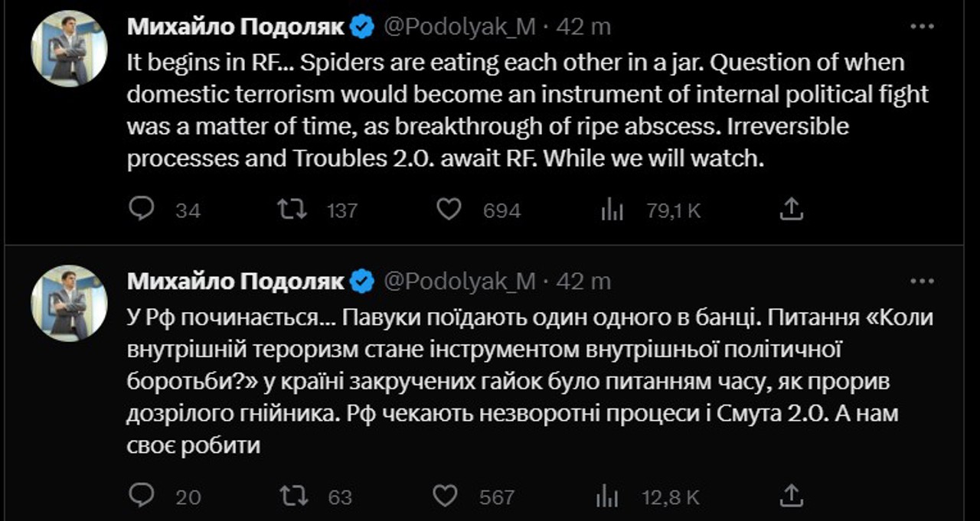This screenshot has width=980, height=521.
Task: Click the 42 m timestamp on first tweet
Action: [583, 27]
